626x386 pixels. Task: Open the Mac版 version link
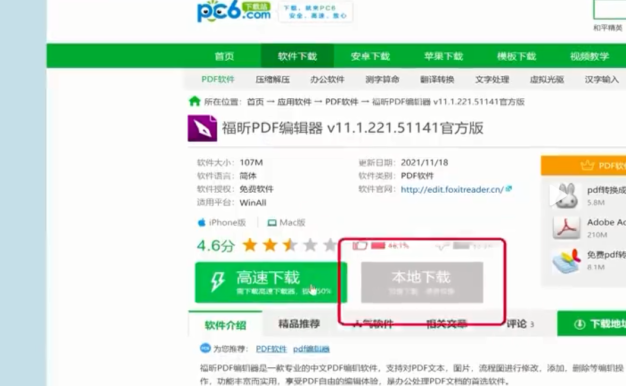[x=292, y=222]
